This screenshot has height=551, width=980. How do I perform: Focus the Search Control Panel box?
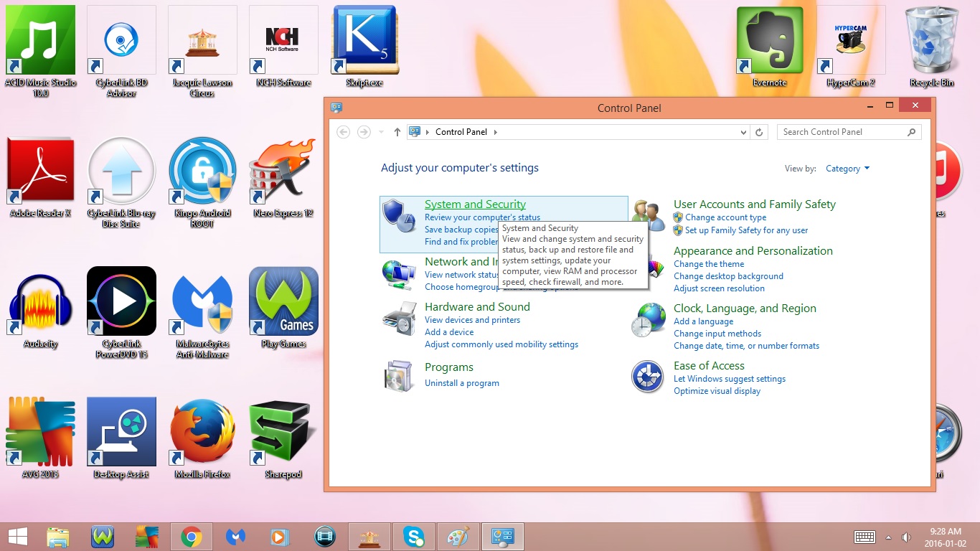click(849, 132)
